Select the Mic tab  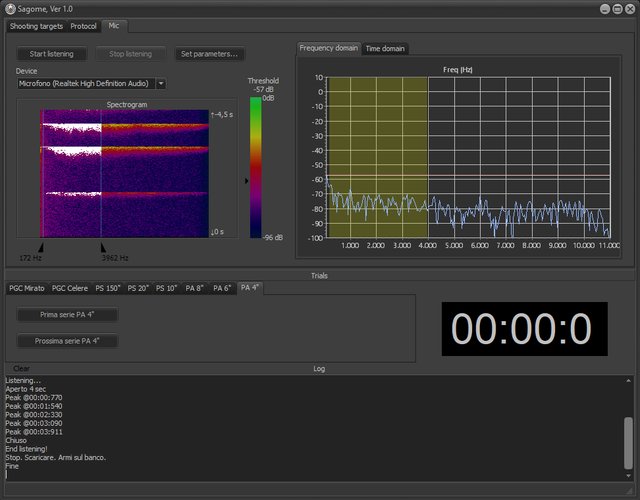(x=114, y=26)
